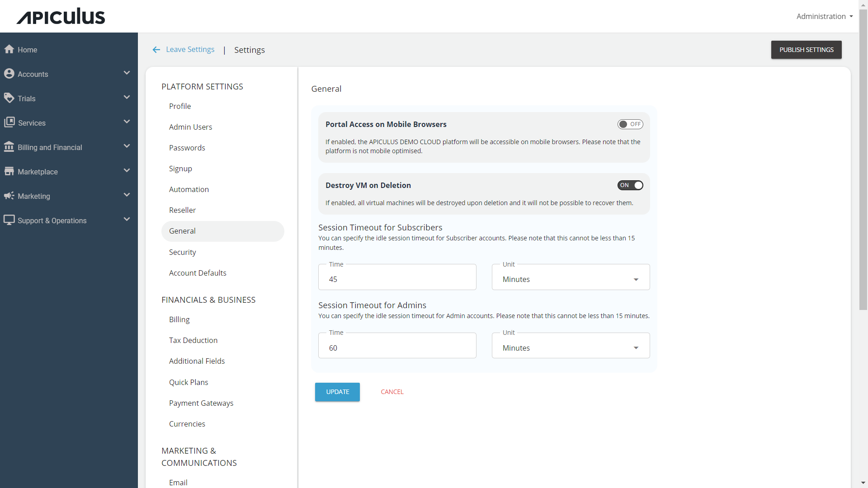Click the page vertical scrollbar
Viewport: 868px width, 488px height.
(863, 159)
